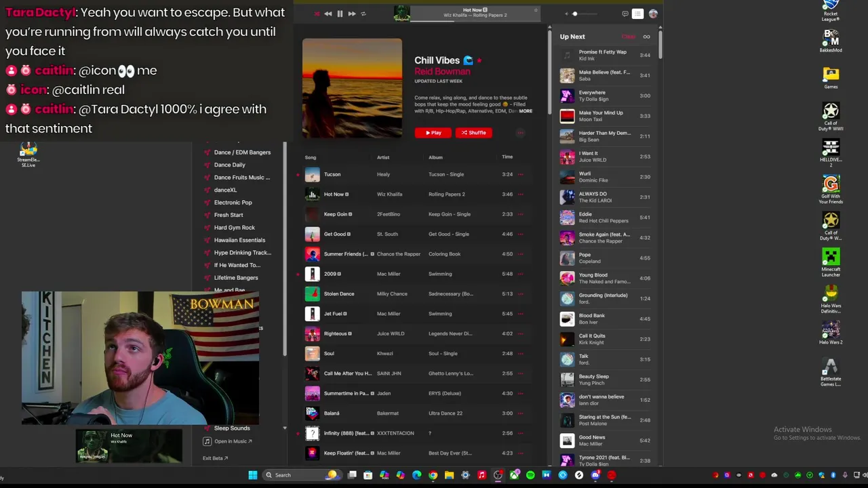
Task: Select Dance / EDM Bangers playlist
Action: tap(242, 152)
